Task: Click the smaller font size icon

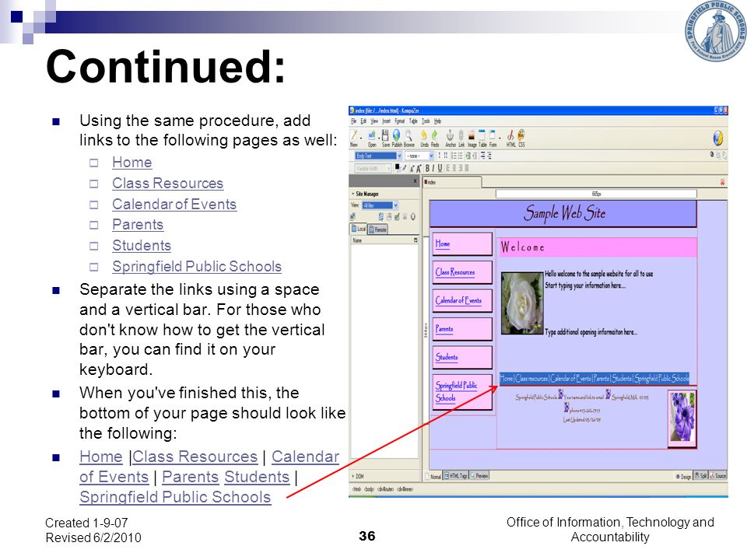Action: pos(412,169)
